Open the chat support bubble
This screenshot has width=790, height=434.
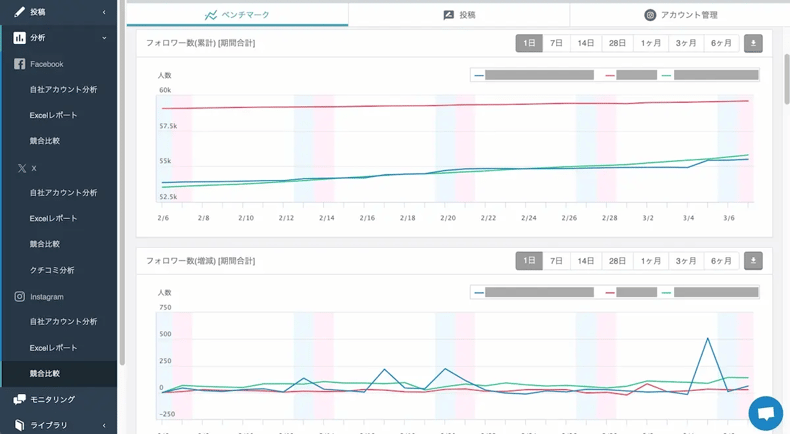(x=765, y=413)
